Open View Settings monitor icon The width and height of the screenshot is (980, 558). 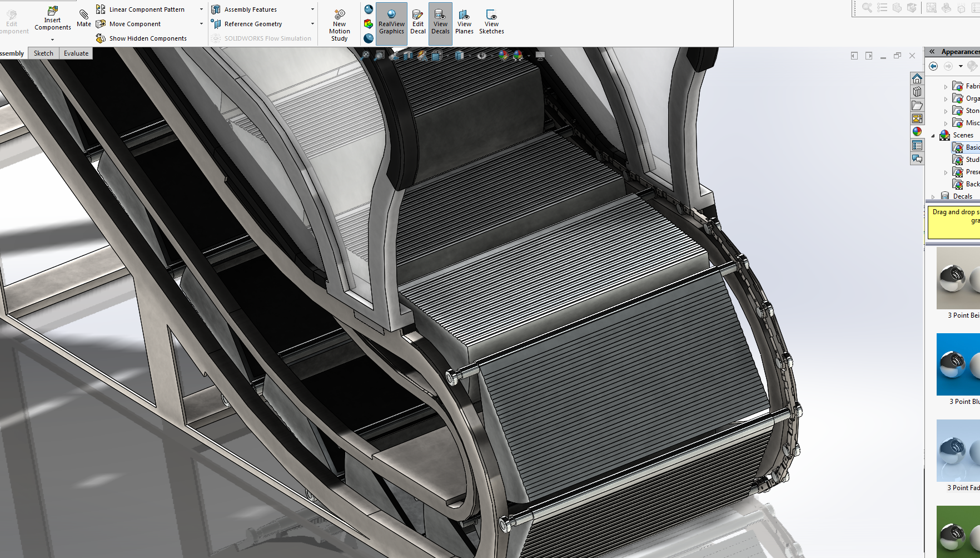[x=540, y=55]
